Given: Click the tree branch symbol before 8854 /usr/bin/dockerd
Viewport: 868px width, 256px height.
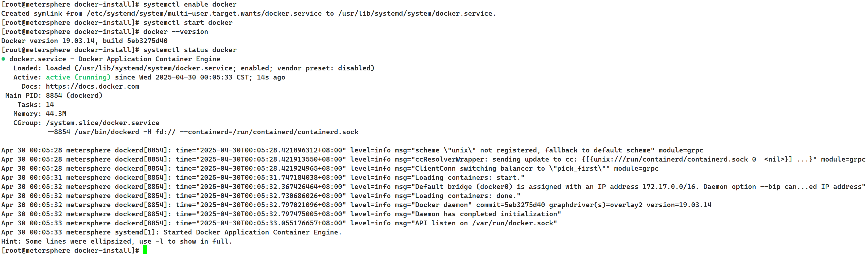Looking at the screenshot, I should click(50, 131).
